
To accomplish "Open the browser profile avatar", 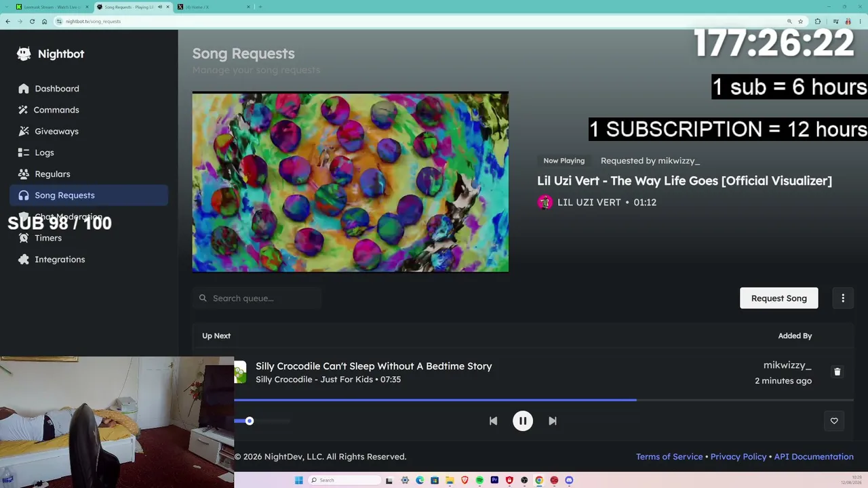I will (x=848, y=22).
